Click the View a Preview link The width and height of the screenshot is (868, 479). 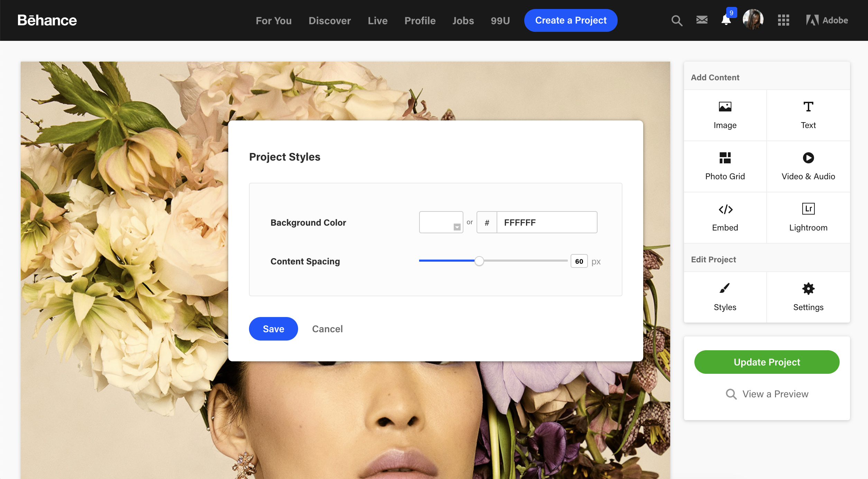767,394
